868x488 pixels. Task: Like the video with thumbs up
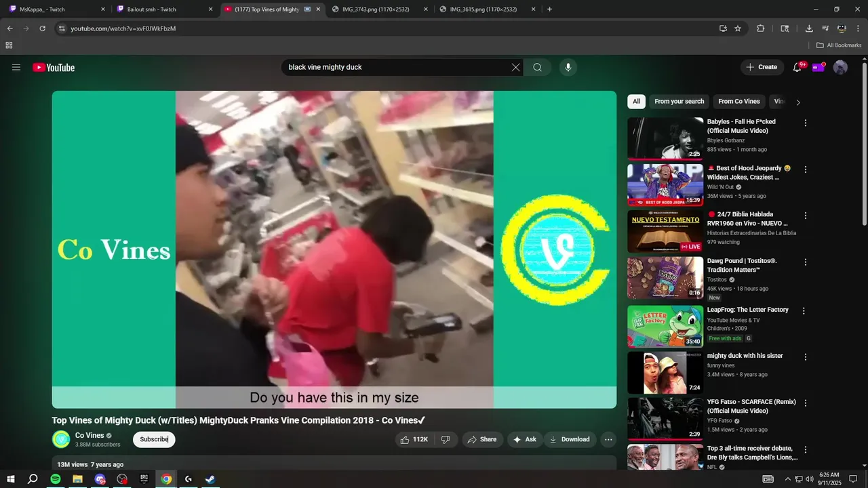pyautogui.click(x=414, y=439)
